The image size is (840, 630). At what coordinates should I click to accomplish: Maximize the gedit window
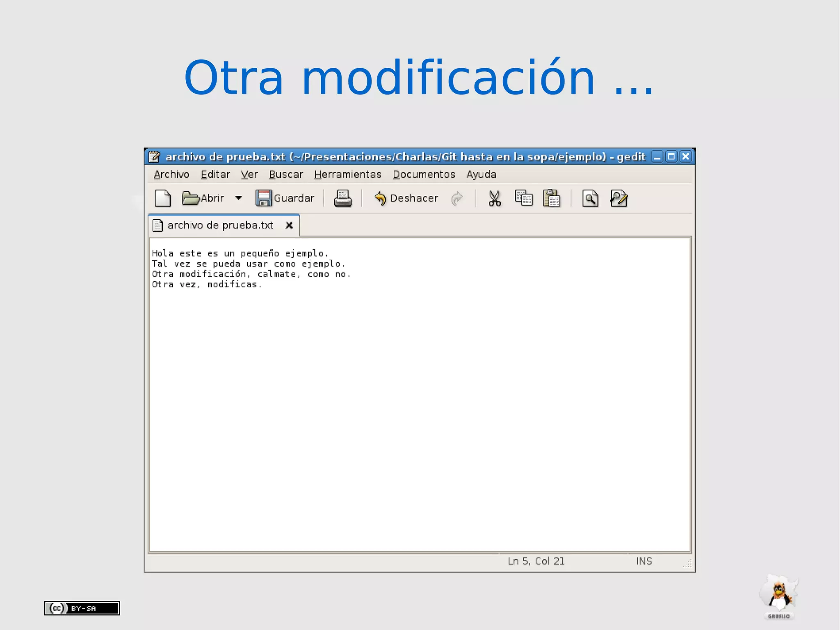point(671,156)
